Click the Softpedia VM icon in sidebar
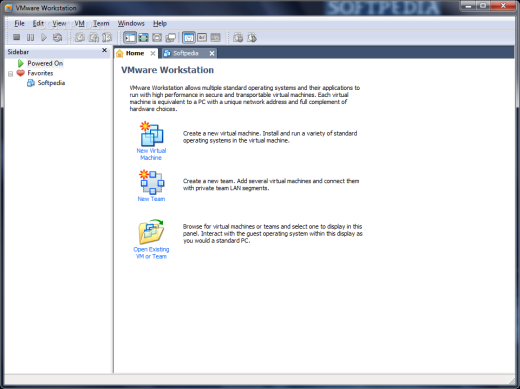The width and height of the screenshot is (520, 389). tap(31, 83)
